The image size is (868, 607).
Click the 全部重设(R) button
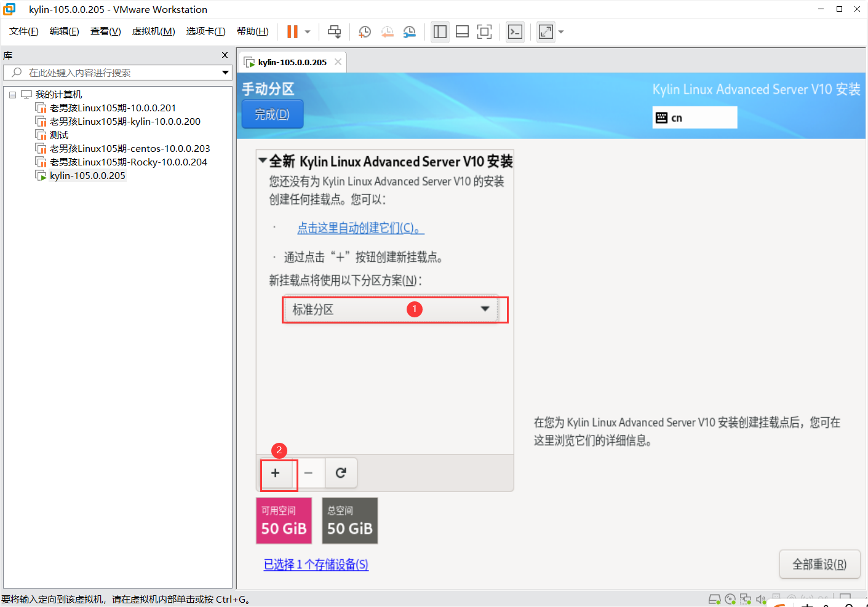819,565
